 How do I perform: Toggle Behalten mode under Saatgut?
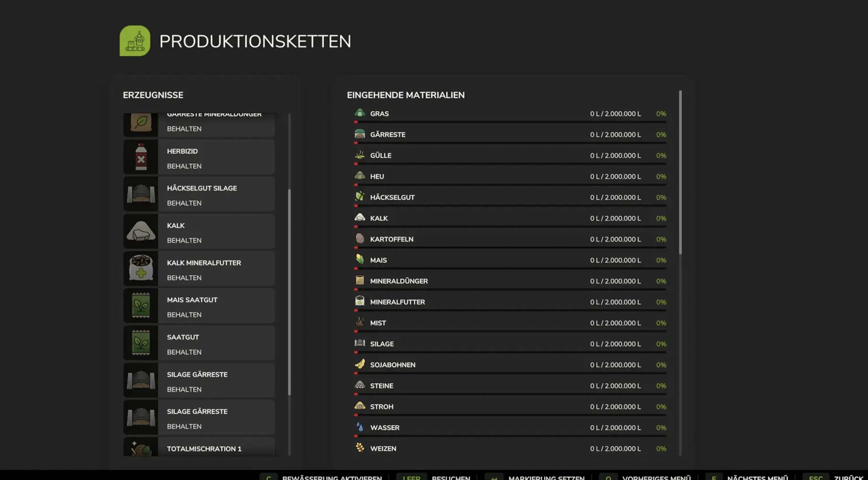(x=184, y=352)
